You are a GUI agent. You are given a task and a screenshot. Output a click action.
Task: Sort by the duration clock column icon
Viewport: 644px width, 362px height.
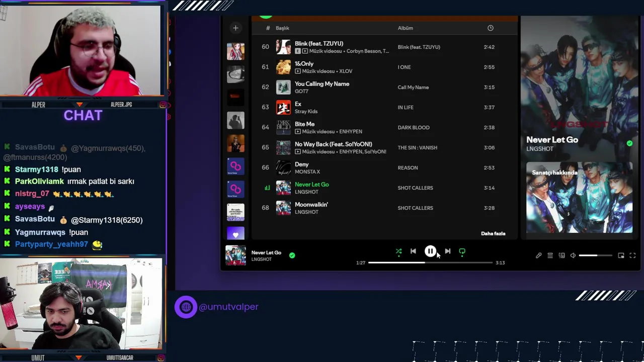[x=491, y=28]
